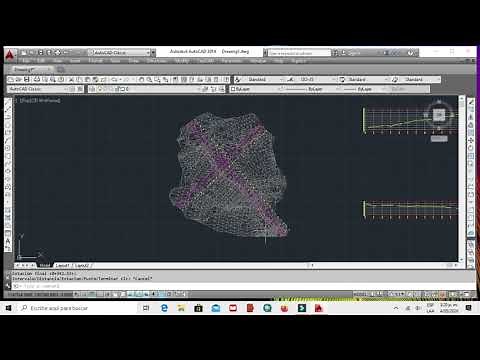
Task: Click Cut scissors icon in Standard toolbar
Action: point(71,79)
